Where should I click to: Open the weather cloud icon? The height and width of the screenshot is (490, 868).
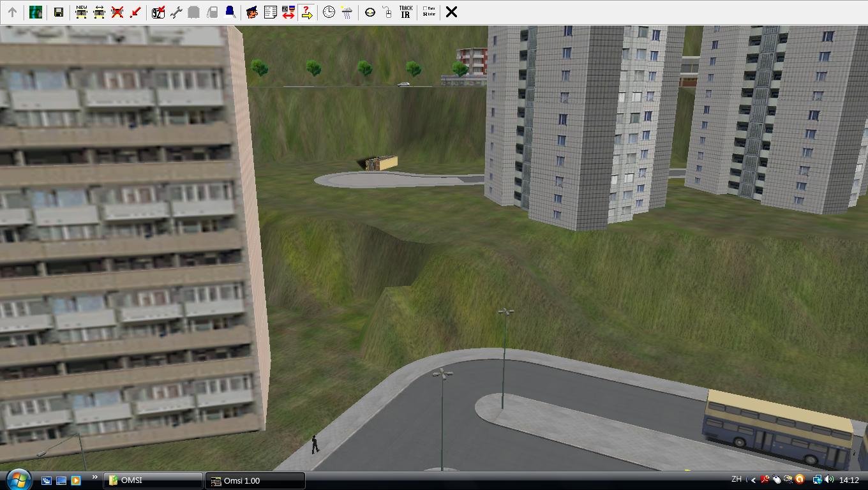(347, 12)
